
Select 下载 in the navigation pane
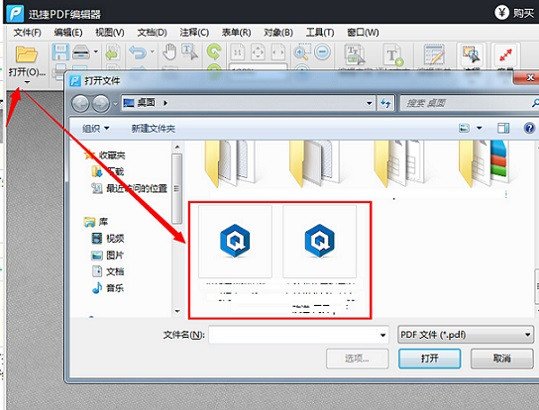(x=115, y=171)
